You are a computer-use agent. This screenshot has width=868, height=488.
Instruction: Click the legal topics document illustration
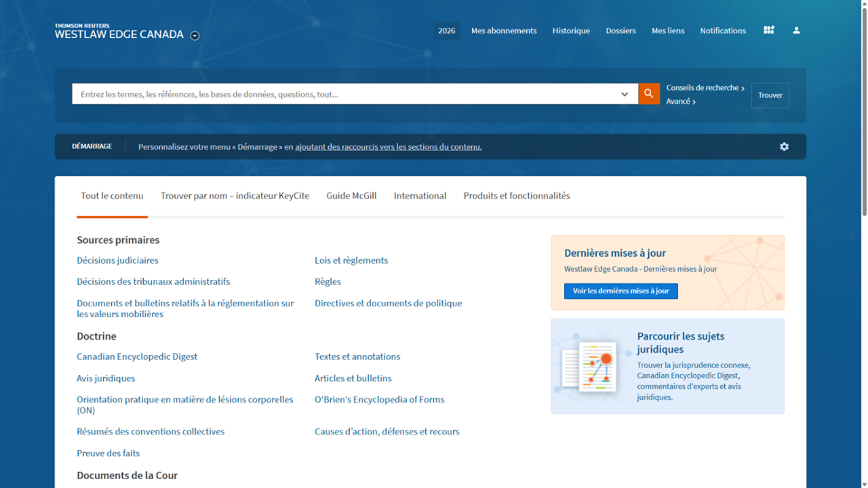589,367
